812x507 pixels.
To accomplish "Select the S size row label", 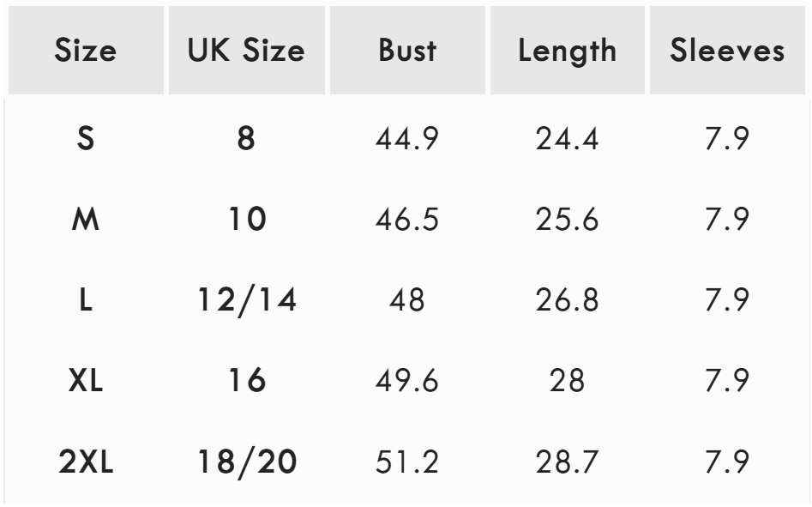I will 85,139.
